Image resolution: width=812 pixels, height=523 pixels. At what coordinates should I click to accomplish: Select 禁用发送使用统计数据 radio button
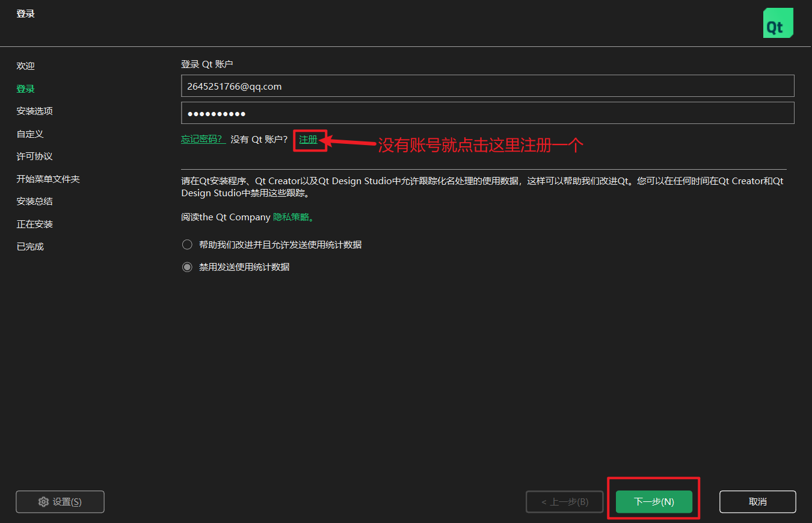click(187, 267)
